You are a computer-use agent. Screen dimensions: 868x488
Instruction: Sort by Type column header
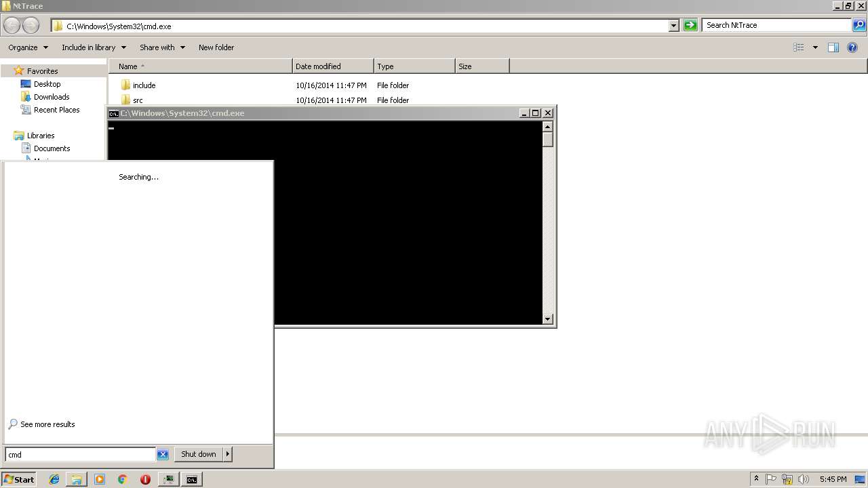point(414,66)
